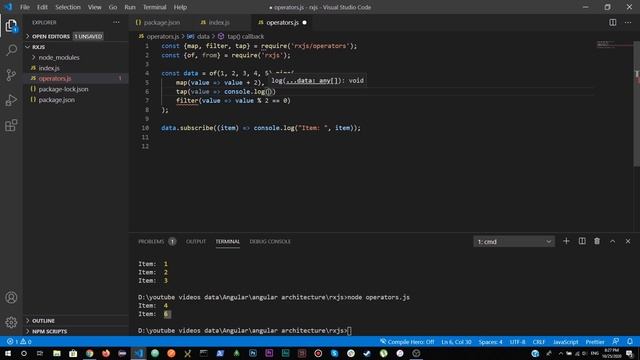Open the Source Control view
The width and height of the screenshot is (640, 360).
click(11, 75)
